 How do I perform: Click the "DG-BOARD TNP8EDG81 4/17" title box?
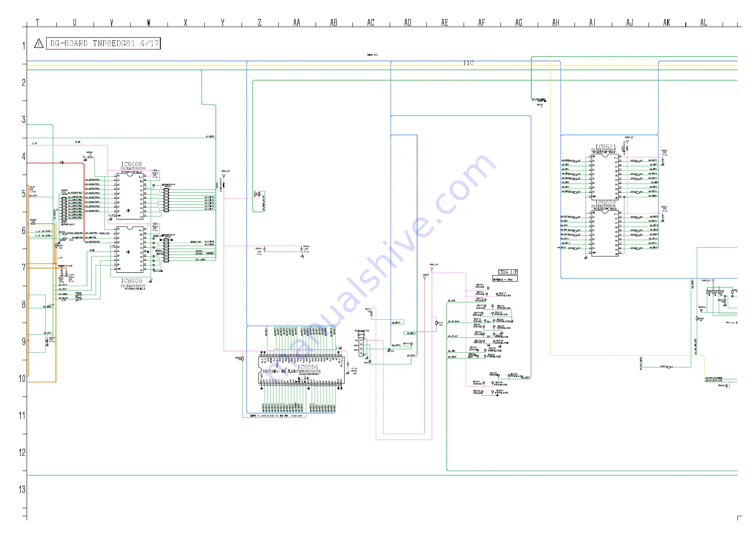tap(103, 43)
